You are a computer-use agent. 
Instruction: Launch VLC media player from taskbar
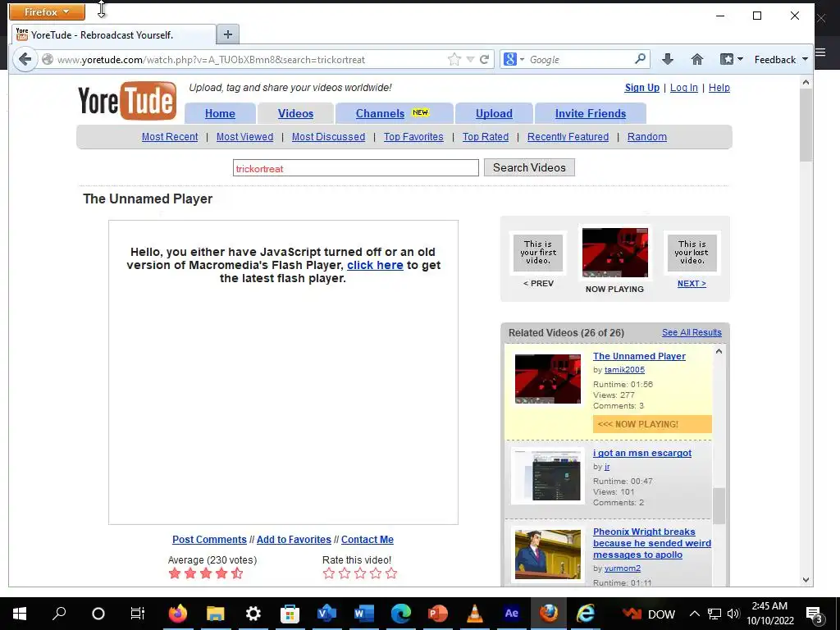tap(474, 614)
